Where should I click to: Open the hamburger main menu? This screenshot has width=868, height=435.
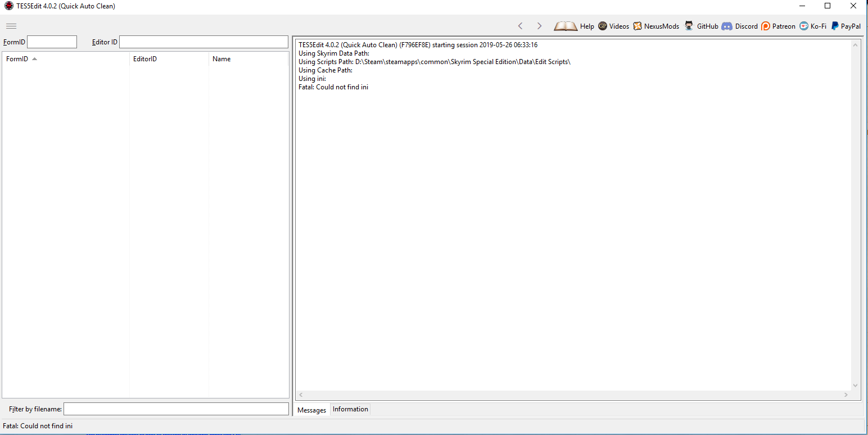tap(11, 26)
